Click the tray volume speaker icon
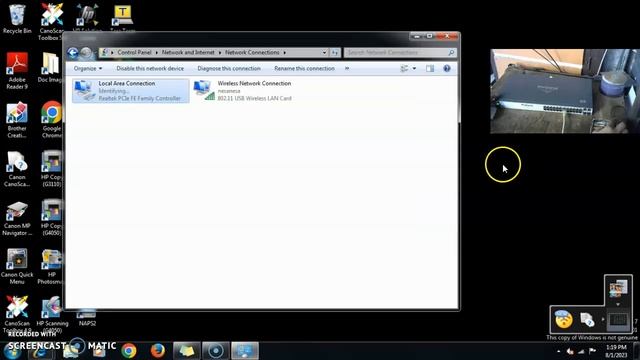The image size is (640, 360). click(570, 351)
